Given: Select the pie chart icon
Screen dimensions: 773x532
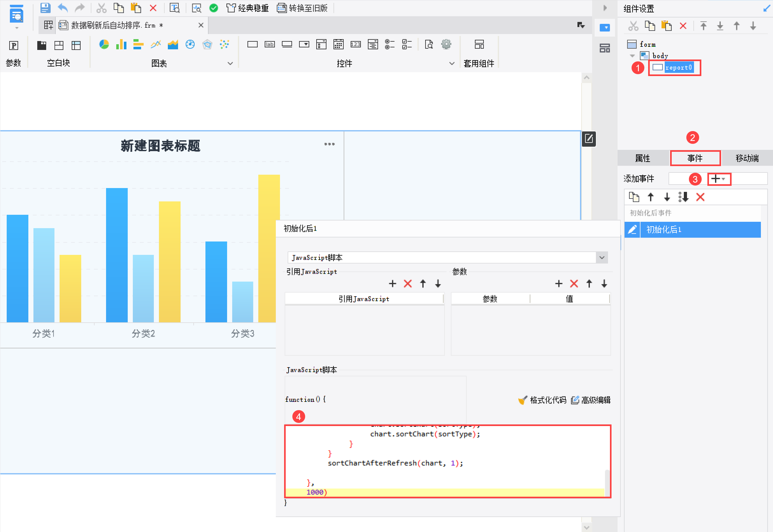Looking at the screenshot, I should 104,44.
